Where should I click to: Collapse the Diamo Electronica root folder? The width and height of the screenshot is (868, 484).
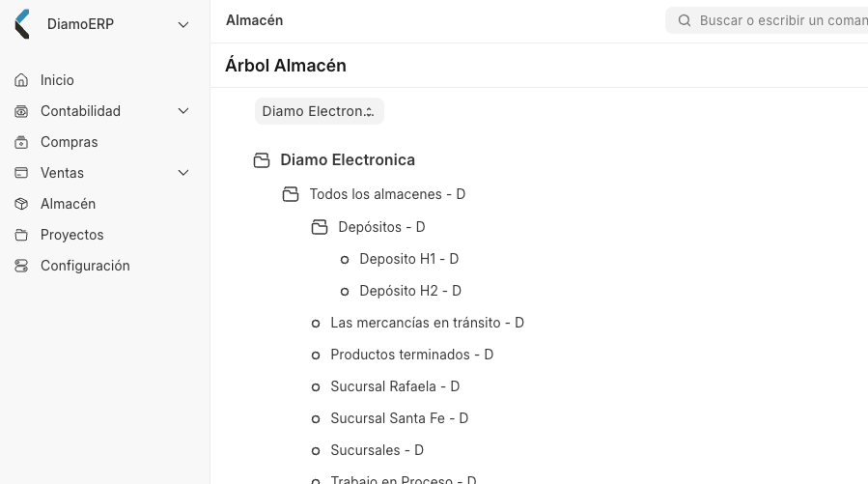[262, 160]
